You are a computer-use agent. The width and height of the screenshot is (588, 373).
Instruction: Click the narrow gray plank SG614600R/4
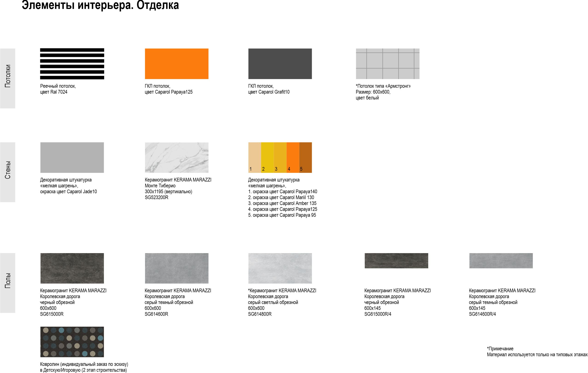click(x=501, y=261)
